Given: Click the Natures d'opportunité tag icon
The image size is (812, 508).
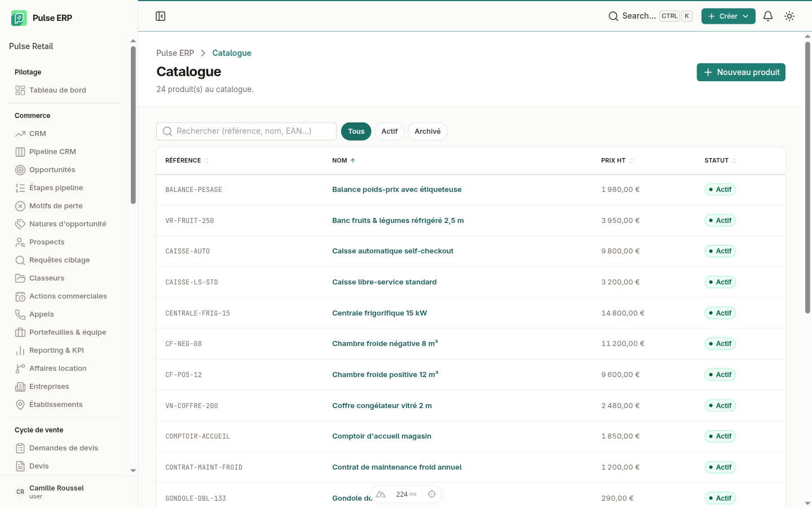Looking at the screenshot, I should click(x=20, y=224).
